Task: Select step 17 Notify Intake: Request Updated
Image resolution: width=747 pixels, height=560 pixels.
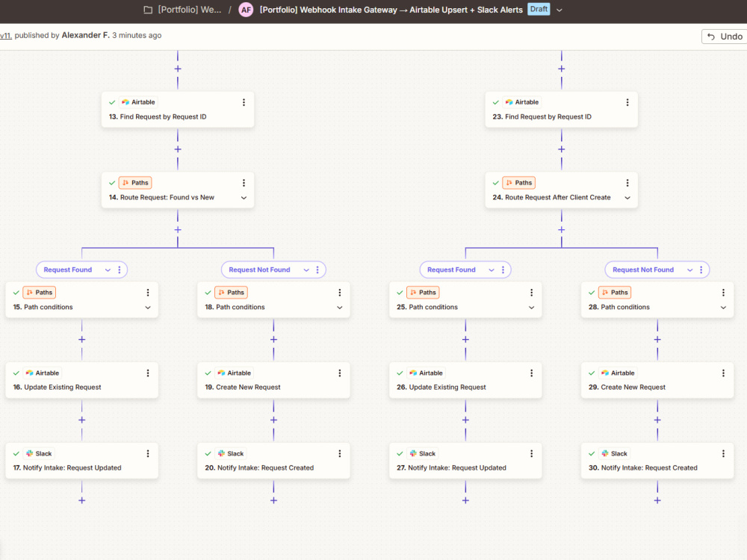Action: [82, 461]
